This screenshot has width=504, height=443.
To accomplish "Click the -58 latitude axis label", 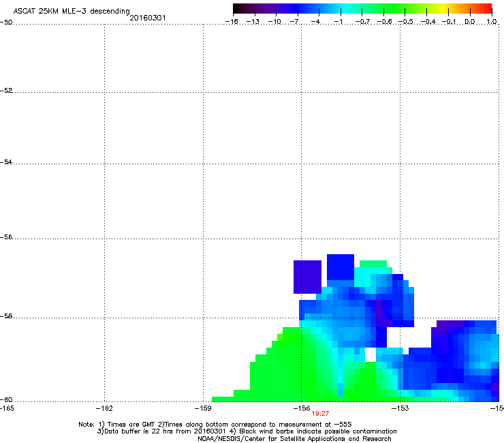I will pyautogui.click(x=6, y=316).
